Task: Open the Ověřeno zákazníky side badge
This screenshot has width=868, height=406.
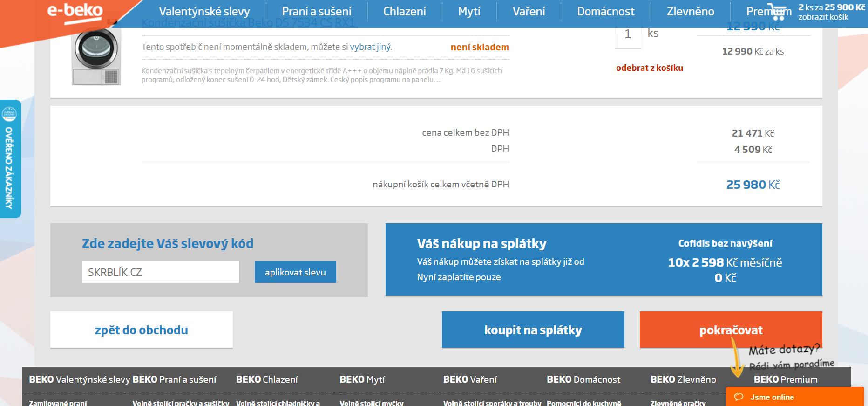Action: pyautogui.click(x=10, y=158)
